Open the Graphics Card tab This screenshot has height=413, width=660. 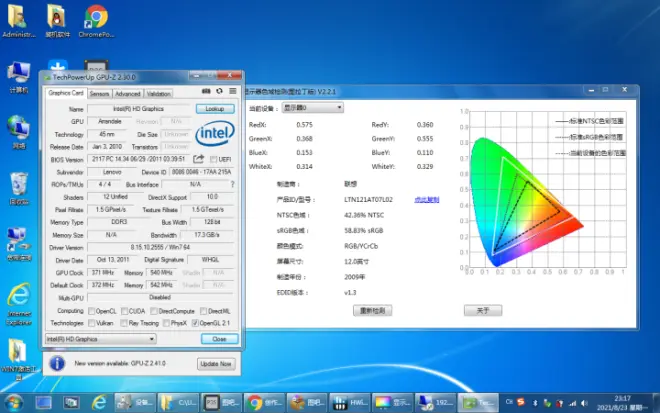(66, 93)
